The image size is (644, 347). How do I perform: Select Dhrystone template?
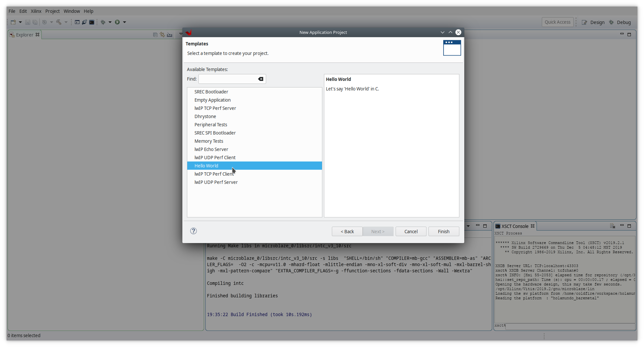[255, 116]
